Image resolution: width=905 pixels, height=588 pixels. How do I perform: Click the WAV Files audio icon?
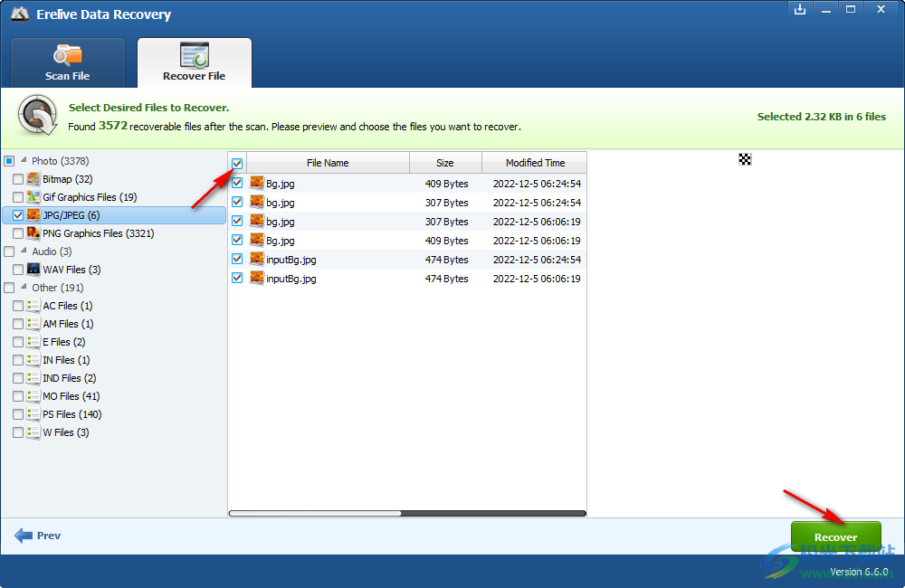[x=33, y=269]
